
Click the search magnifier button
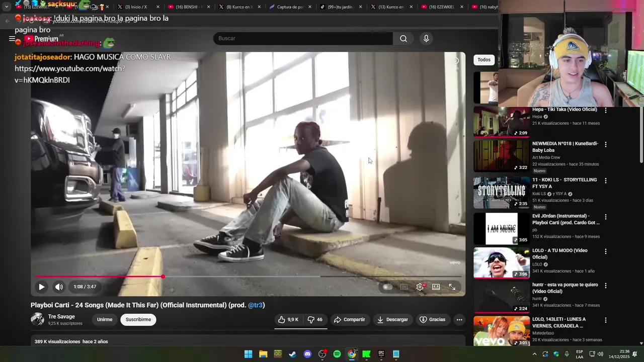(404, 39)
